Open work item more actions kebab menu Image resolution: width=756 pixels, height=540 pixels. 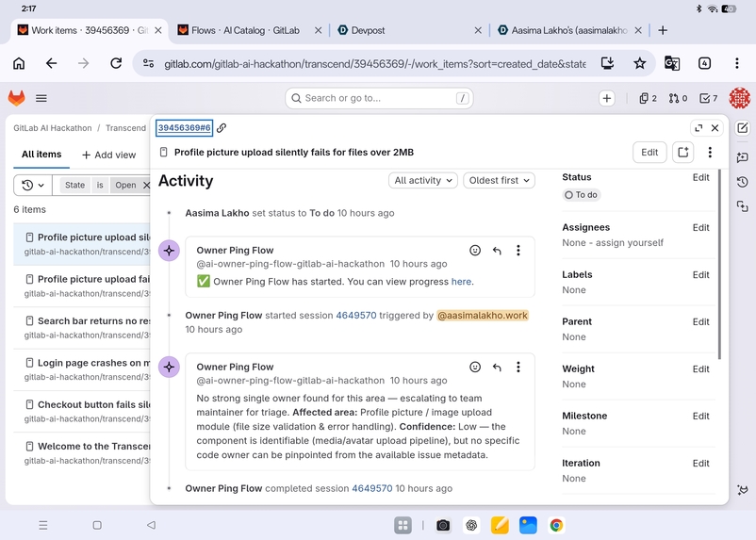coord(710,153)
